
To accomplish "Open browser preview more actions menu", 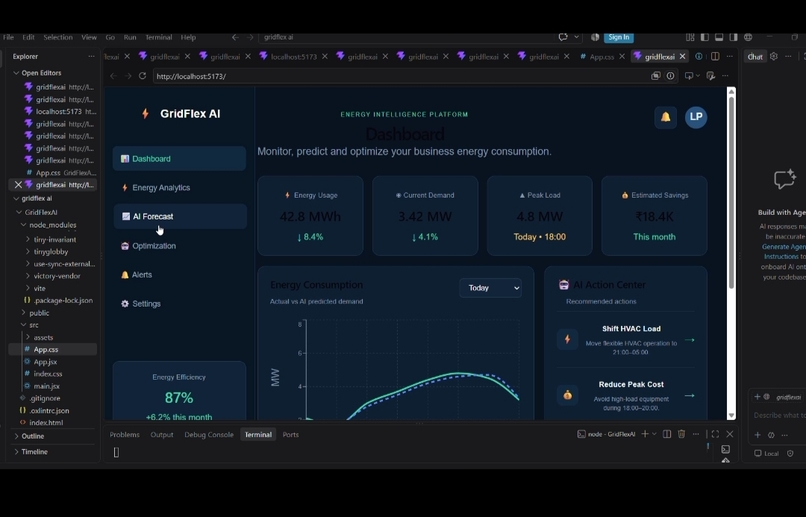I will (x=725, y=76).
